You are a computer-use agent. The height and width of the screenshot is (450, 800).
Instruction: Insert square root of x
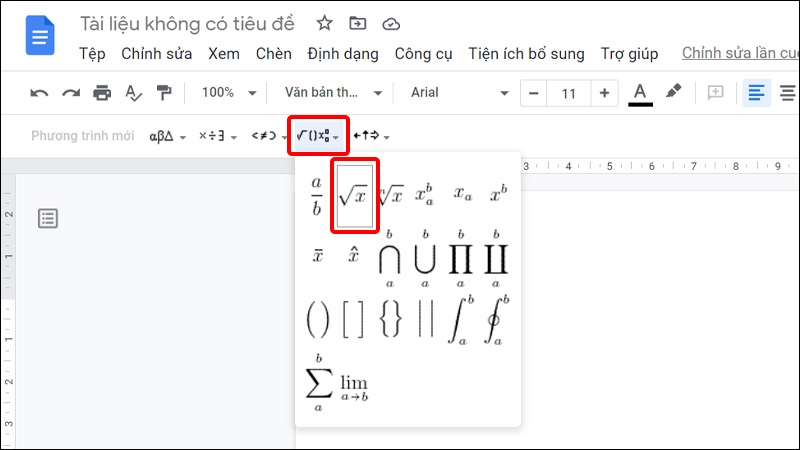coord(354,195)
